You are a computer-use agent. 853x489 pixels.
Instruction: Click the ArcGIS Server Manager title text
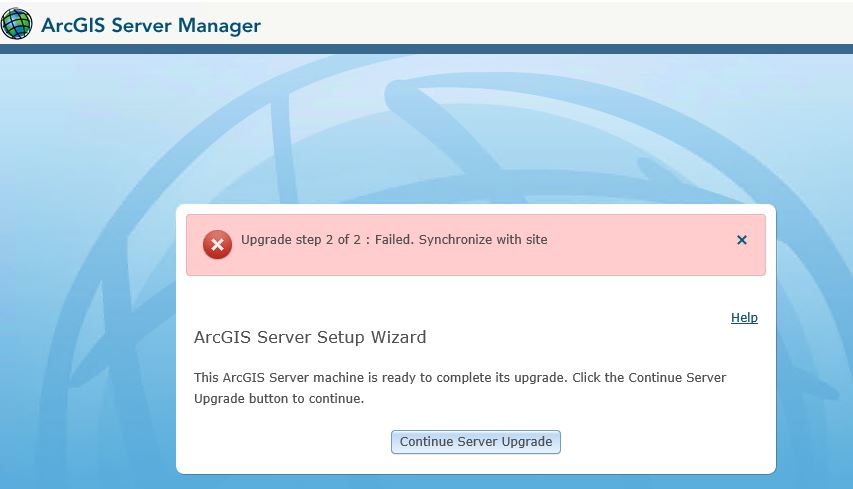point(151,25)
